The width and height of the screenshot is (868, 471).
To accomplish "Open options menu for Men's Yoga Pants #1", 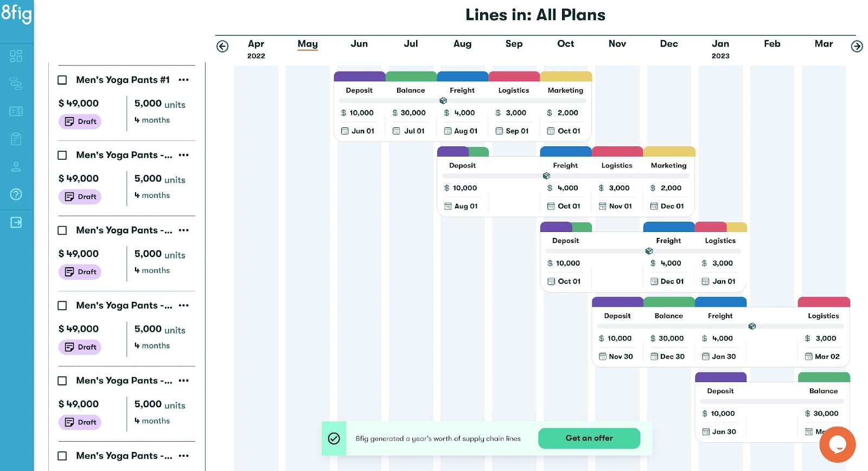I will coord(184,80).
